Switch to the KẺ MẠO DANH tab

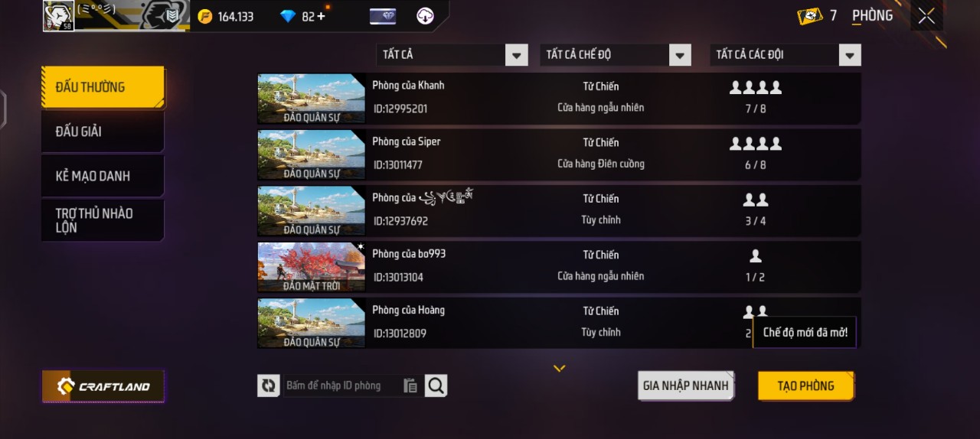click(x=103, y=176)
